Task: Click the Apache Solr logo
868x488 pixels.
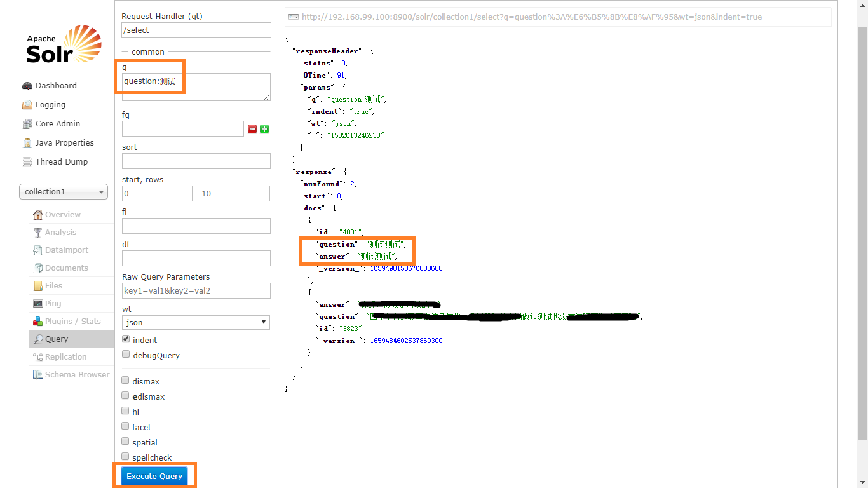Action: coord(64,44)
